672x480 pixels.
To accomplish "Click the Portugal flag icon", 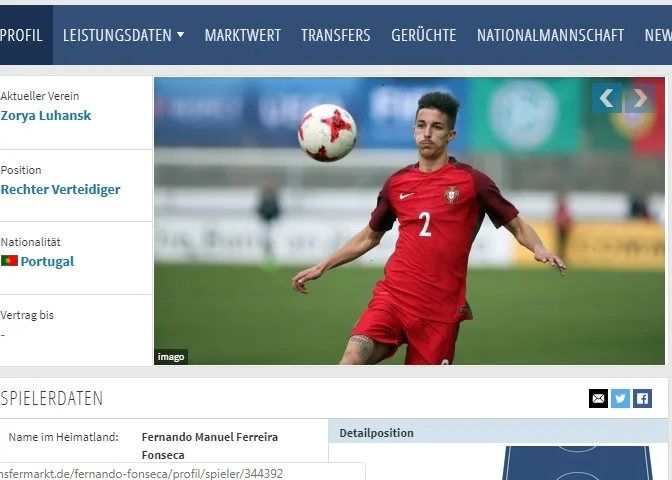I will pos(9,261).
